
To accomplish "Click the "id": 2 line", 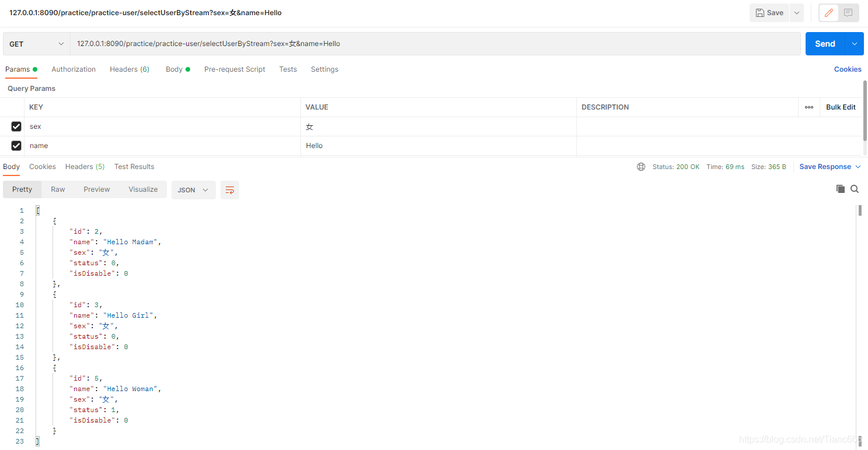I will (x=86, y=231).
